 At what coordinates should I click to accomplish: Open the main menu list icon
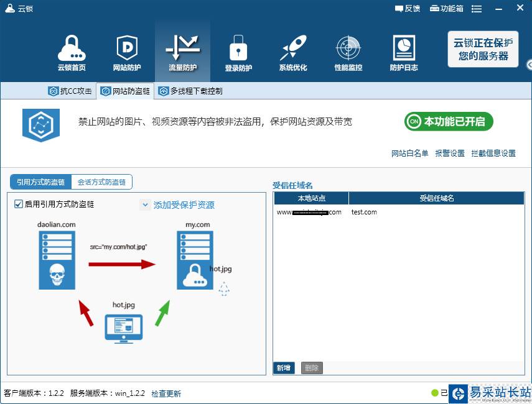pyautogui.click(x=477, y=9)
